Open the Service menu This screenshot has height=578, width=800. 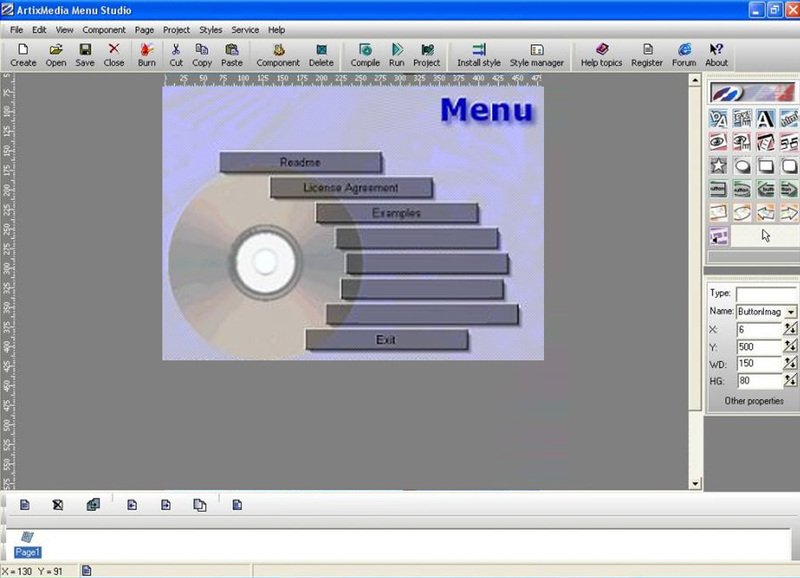pos(245,30)
